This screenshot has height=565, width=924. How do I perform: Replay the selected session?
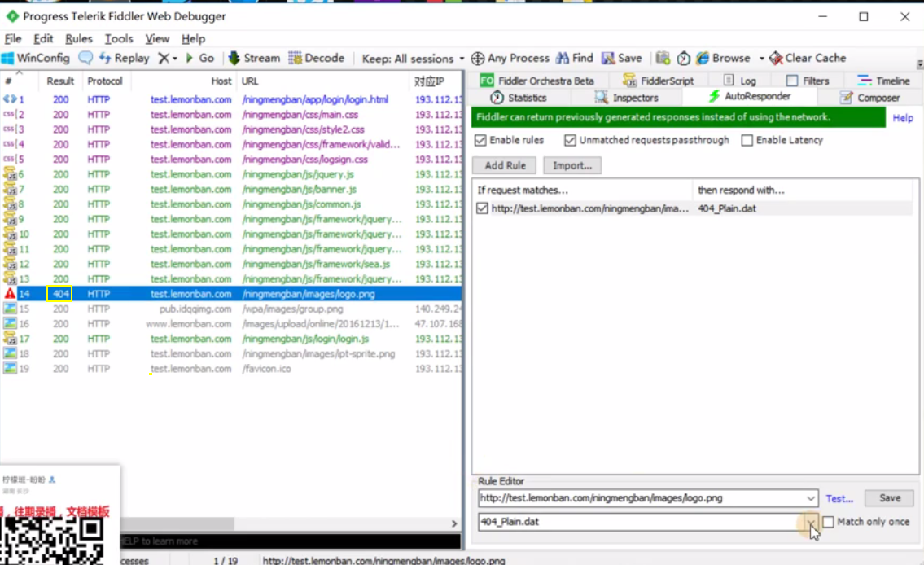125,58
